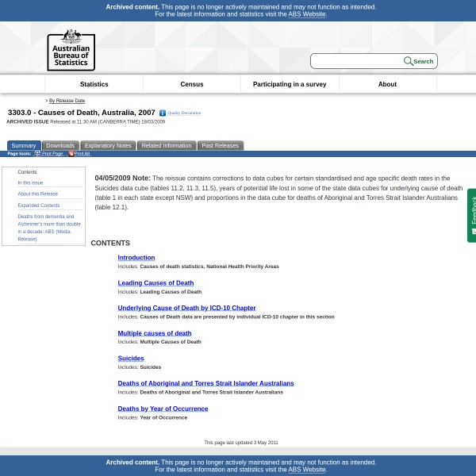The image size is (476, 476).
Task: Click the ABS Website link in top banner
Action: (x=306, y=14)
